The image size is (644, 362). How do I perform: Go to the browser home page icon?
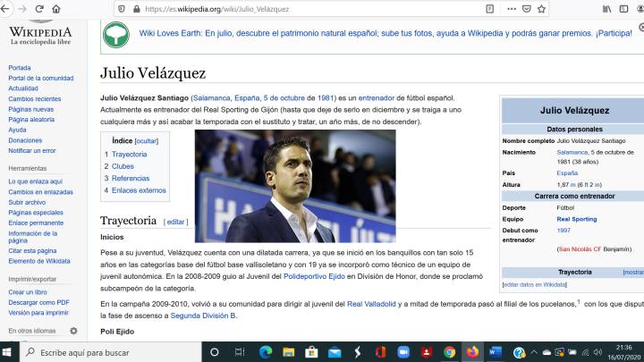56,9
